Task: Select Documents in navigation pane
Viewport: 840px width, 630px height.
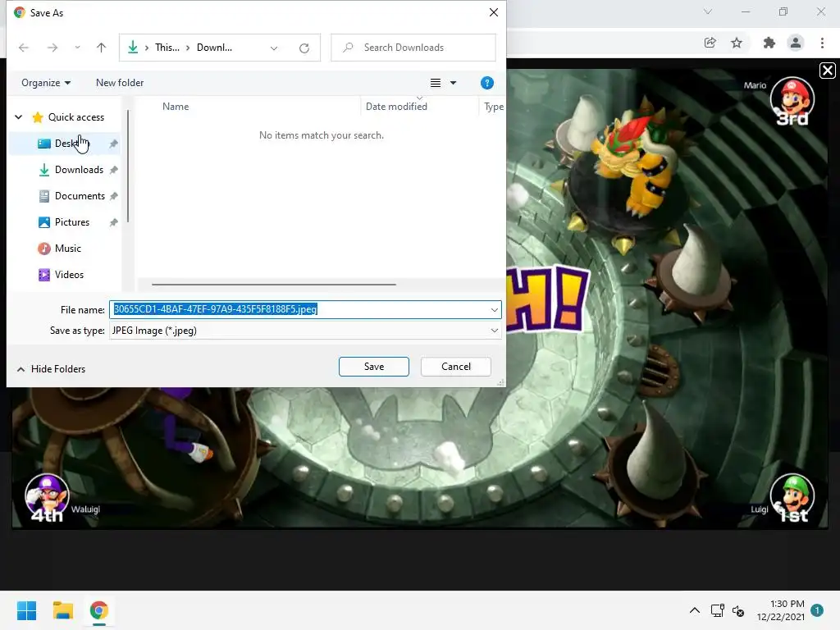Action: click(x=80, y=196)
